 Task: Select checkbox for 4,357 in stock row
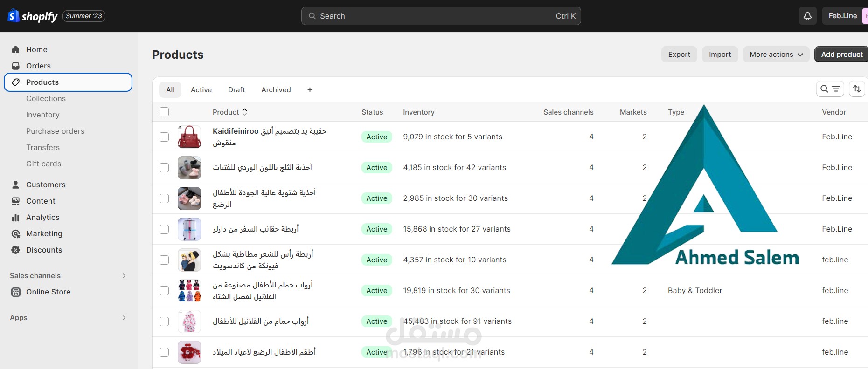pyautogui.click(x=164, y=260)
